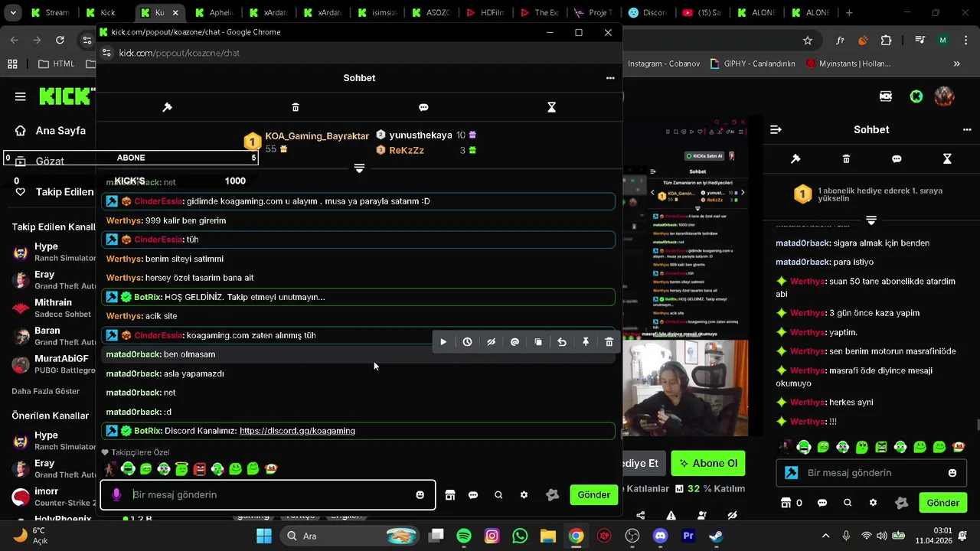Open imorr channel in recommended list
This screenshot has width=980, height=551.
(x=54, y=497)
